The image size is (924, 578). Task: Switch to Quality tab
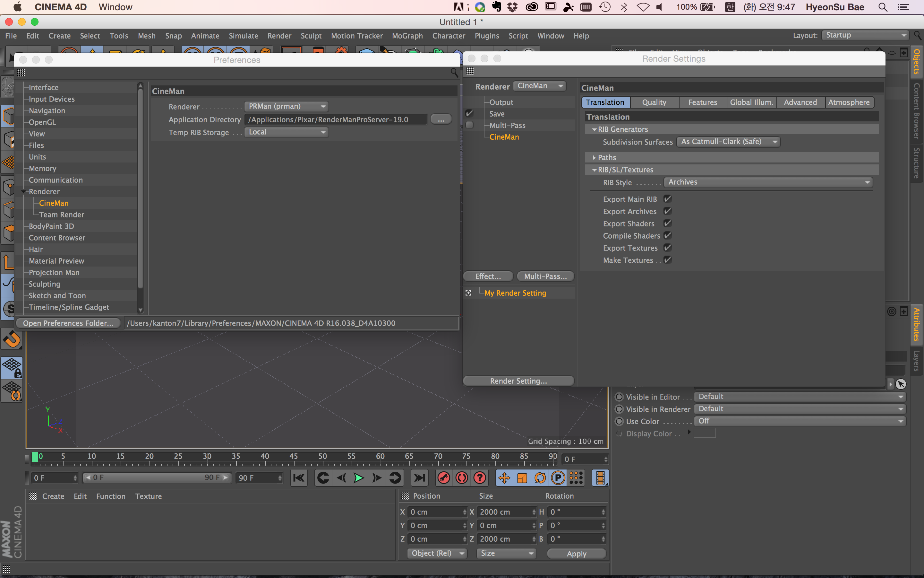654,102
